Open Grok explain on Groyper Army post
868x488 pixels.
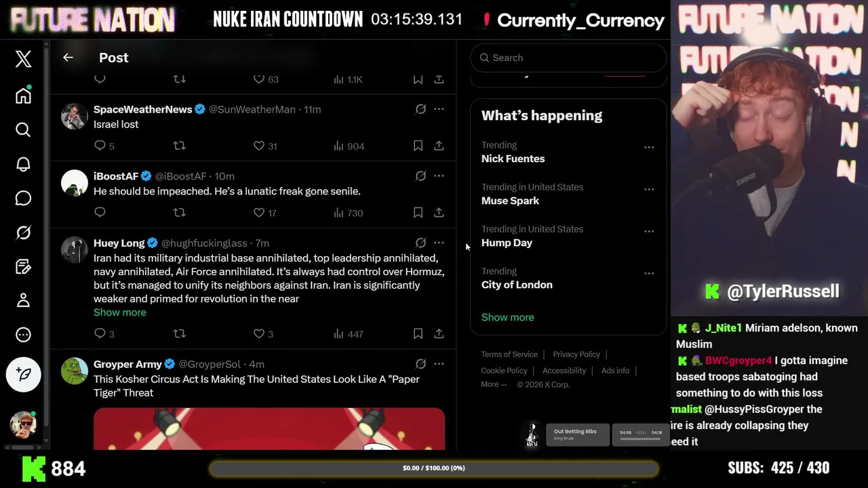coord(420,364)
